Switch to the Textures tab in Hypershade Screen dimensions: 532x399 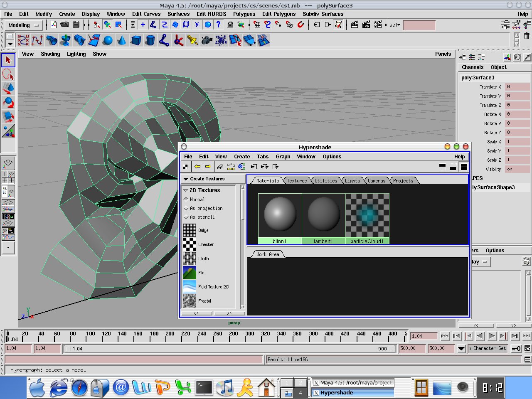pos(297,181)
